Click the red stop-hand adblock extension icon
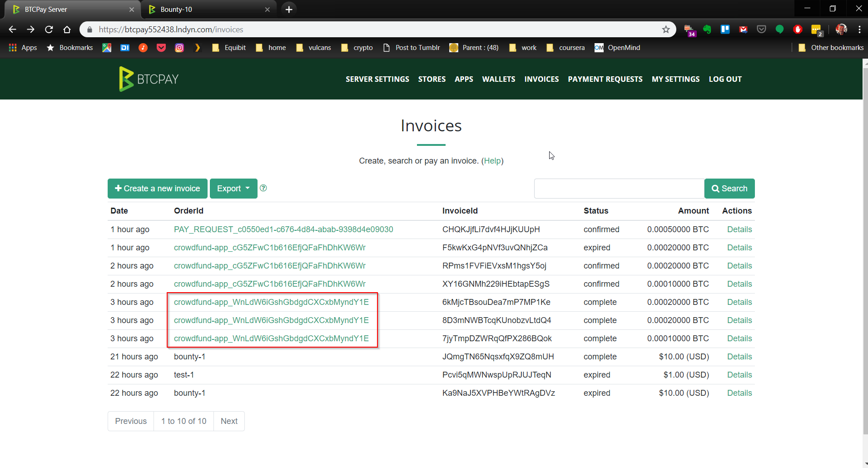The height and width of the screenshot is (468, 868). tap(798, 30)
